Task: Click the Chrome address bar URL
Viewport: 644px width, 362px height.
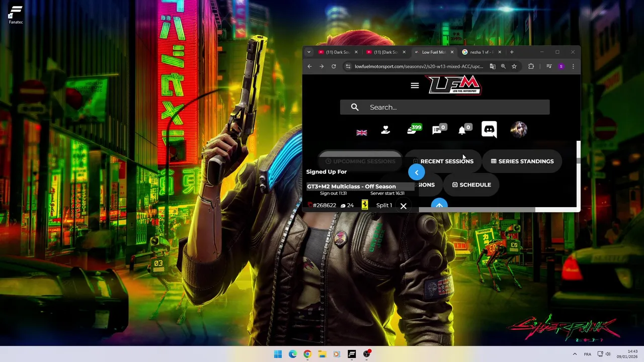Action: tap(419, 66)
